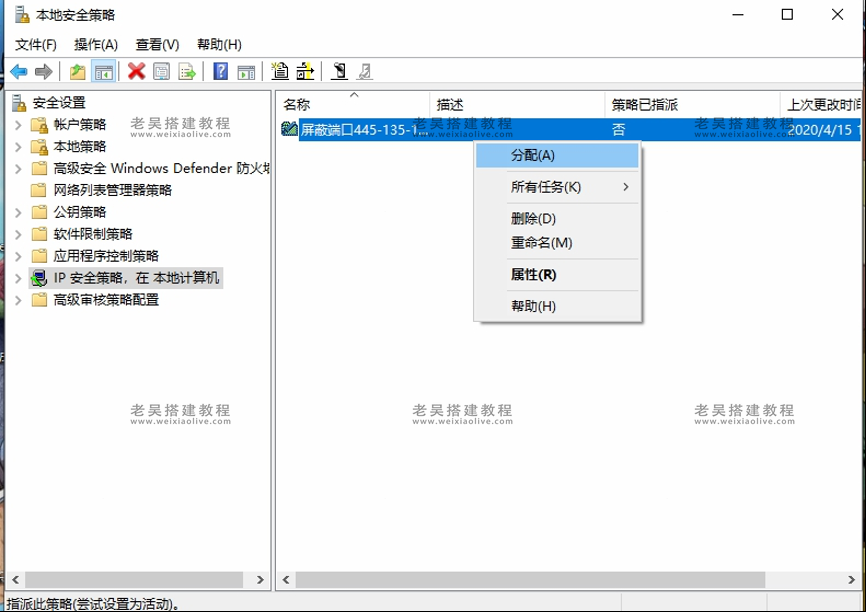866x612 pixels.
Task: Open the 查看(V) menu
Action: [151, 44]
